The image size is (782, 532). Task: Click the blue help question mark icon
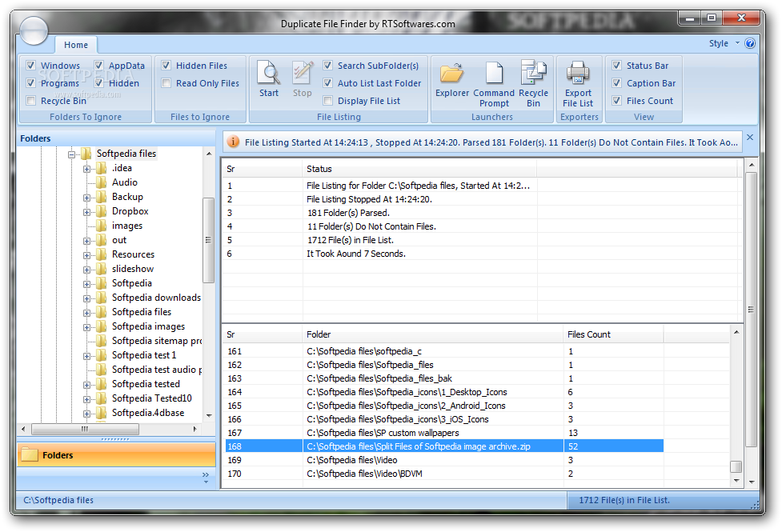749,43
